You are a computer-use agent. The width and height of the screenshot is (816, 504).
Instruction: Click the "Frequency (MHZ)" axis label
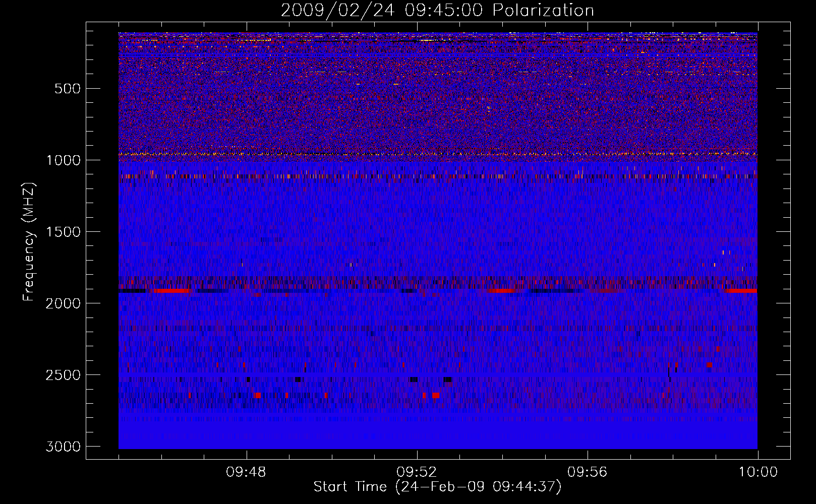coord(29,241)
